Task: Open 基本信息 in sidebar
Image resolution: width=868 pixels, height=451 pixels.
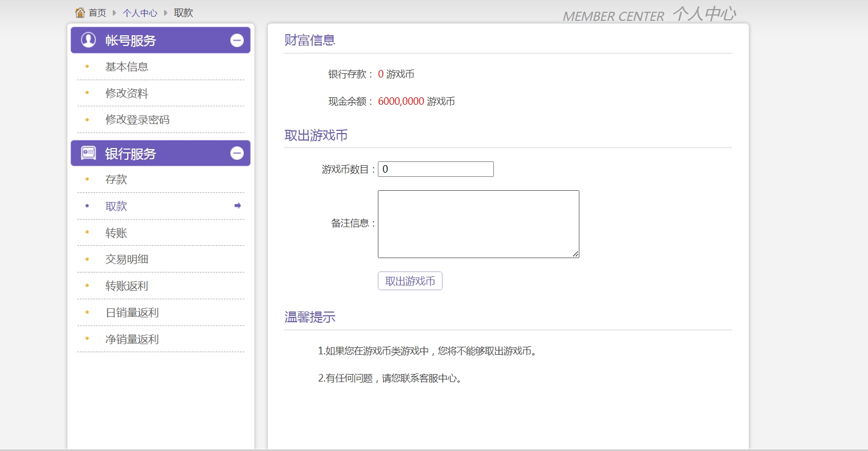Action: click(x=127, y=67)
